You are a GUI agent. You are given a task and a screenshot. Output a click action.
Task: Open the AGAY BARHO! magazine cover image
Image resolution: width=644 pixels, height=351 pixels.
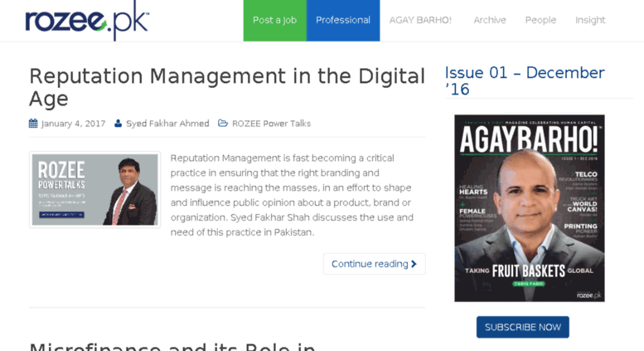(x=530, y=208)
